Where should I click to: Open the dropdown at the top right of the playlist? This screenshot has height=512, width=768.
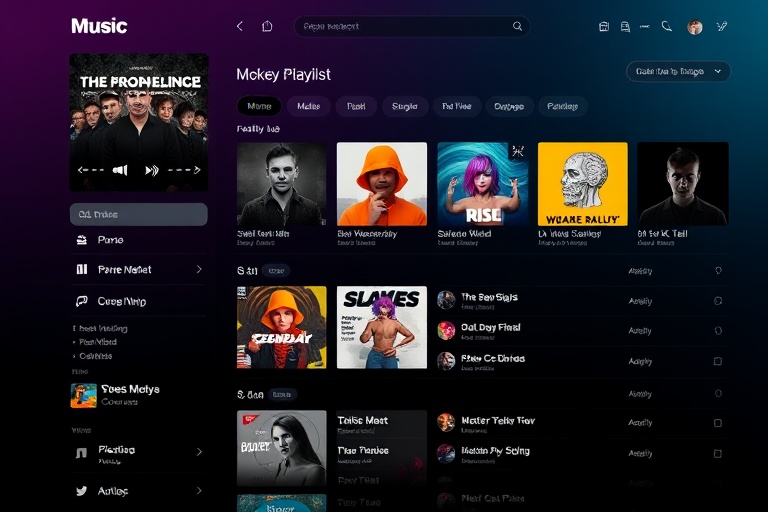coord(678,71)
